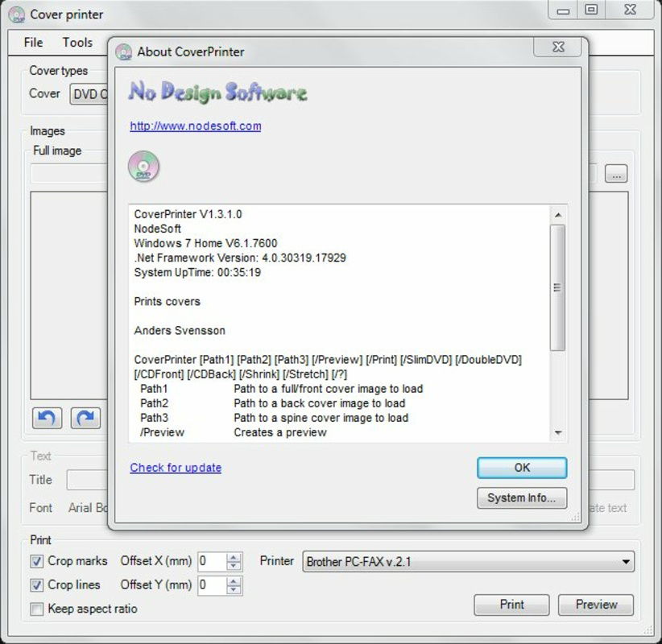Click the Offset X (mm) input field

[x=213, y=562]
